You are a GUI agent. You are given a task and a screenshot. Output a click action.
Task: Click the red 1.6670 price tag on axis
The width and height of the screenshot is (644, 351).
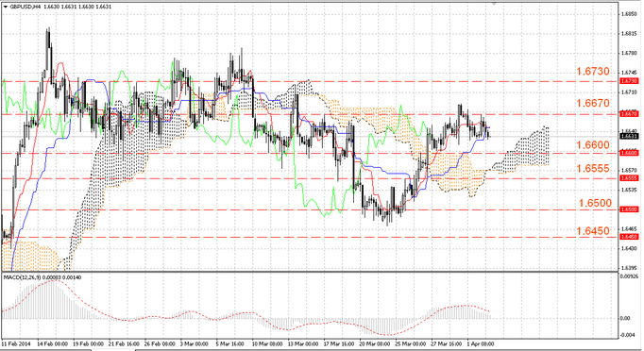pos(629,113)
